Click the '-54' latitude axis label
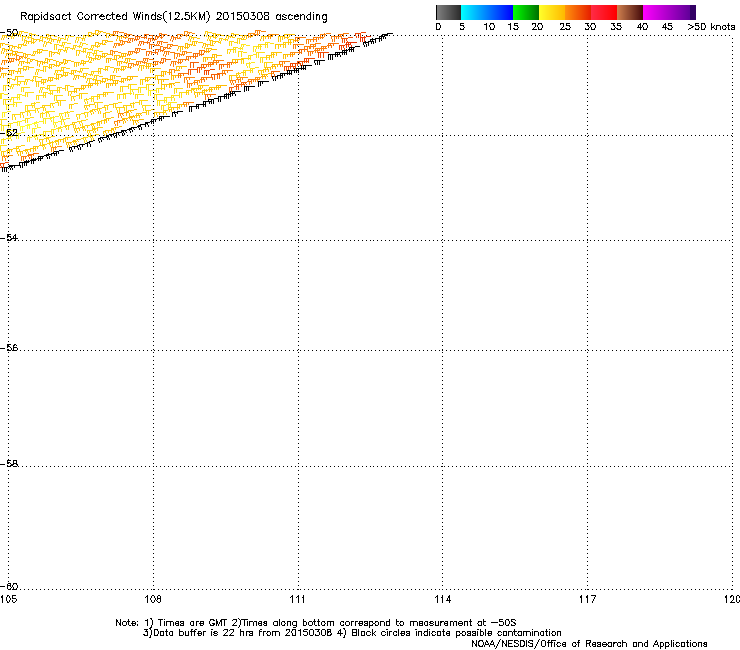 coord(9,238)
